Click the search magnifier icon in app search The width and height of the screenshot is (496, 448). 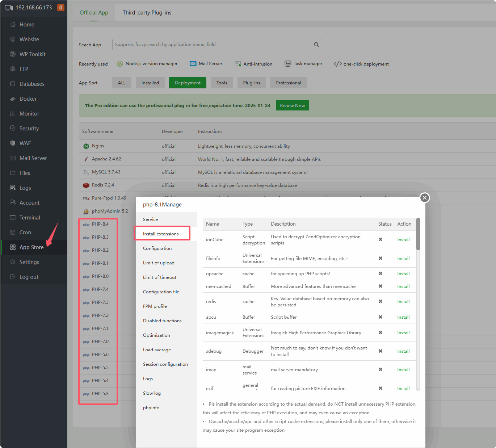pos(316,45)
